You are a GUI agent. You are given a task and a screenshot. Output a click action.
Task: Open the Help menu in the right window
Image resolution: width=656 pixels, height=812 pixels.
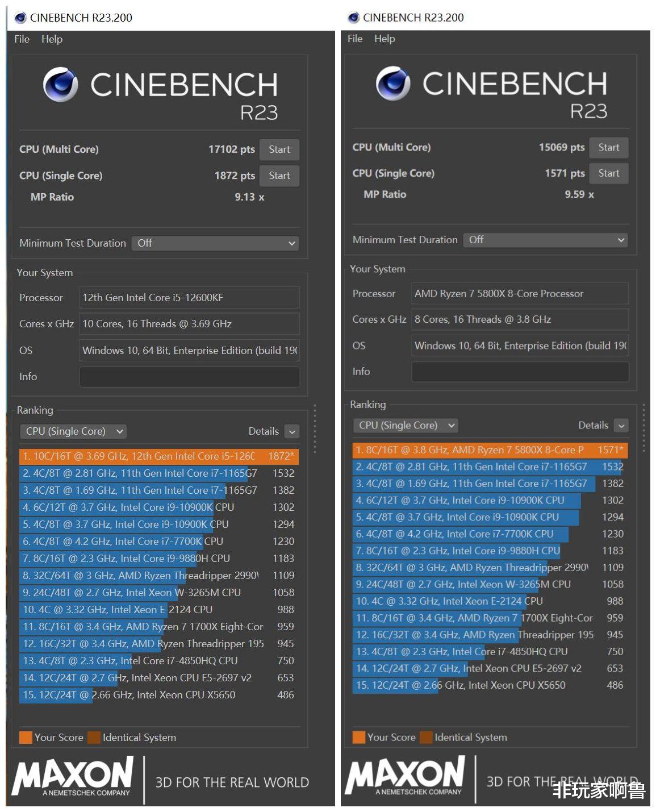point(385,39)
